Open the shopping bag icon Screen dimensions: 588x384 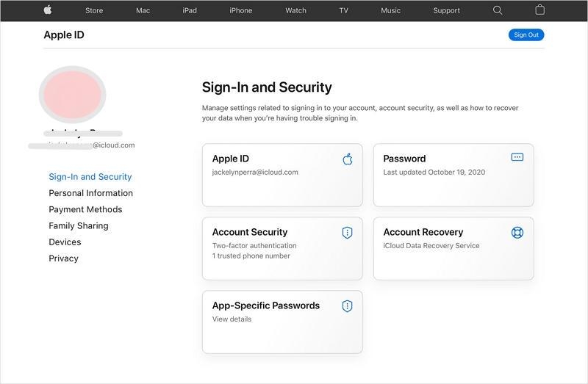point(540,10)
